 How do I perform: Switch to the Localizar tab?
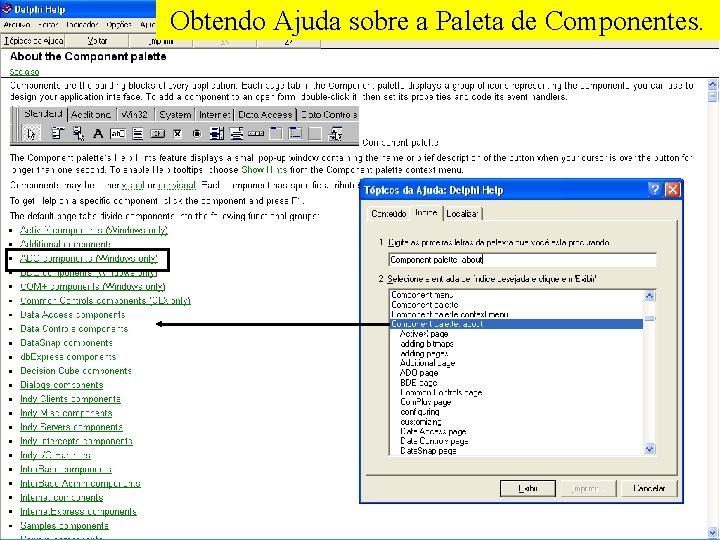pos(463,214)
